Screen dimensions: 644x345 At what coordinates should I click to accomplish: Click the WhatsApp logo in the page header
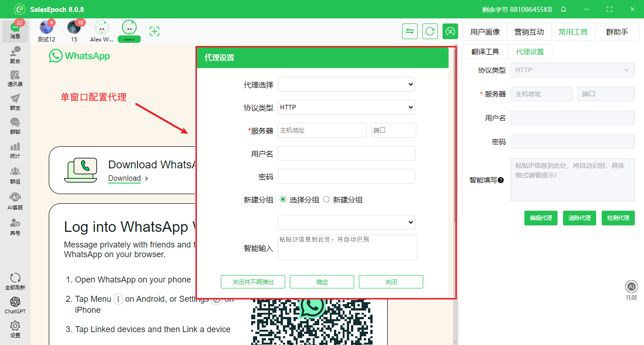[x=80, y=56]
